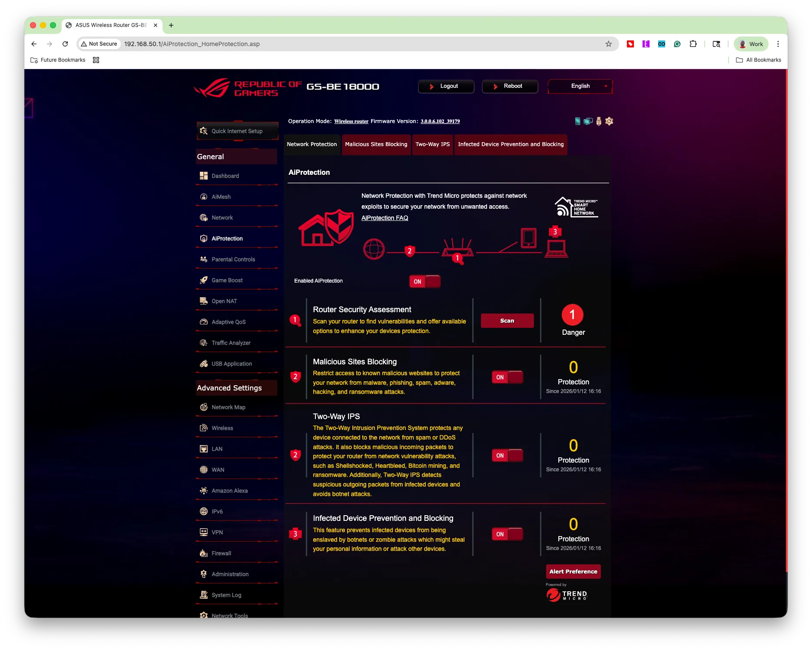Image resolution: width=812 pixels, height=650 pixels.
Task: Open the Infected Device Prevention and Blocking tab
Action: point(510,144)
